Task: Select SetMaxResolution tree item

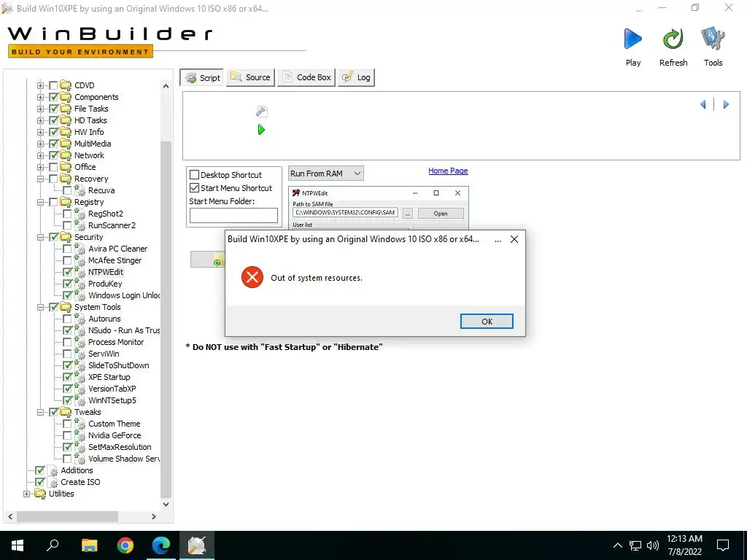Action: [120, 447]
